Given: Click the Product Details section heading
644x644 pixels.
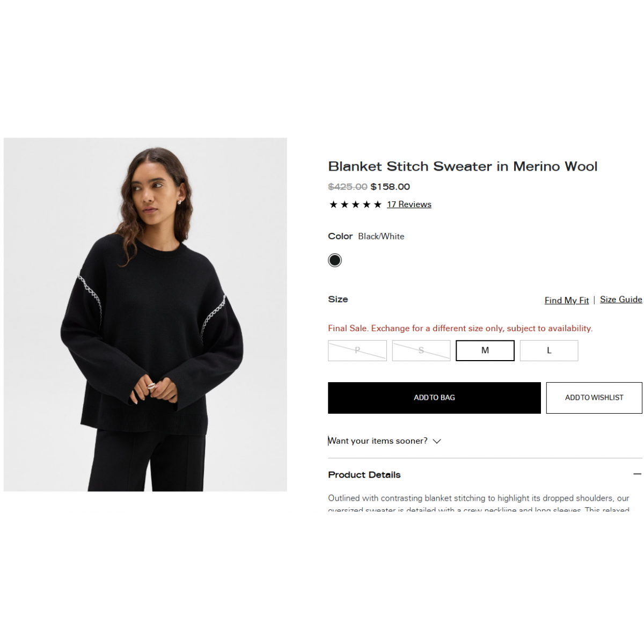Looking at the screenshot, I should 364,474.
